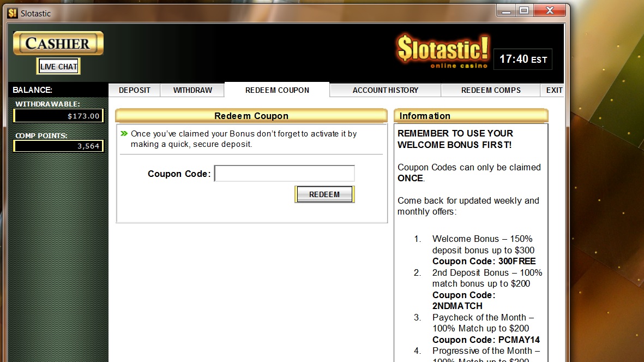The image size is (644, 362).
Task: Click the Paycheck of the Month offer text
Action: tap(483, 323)
